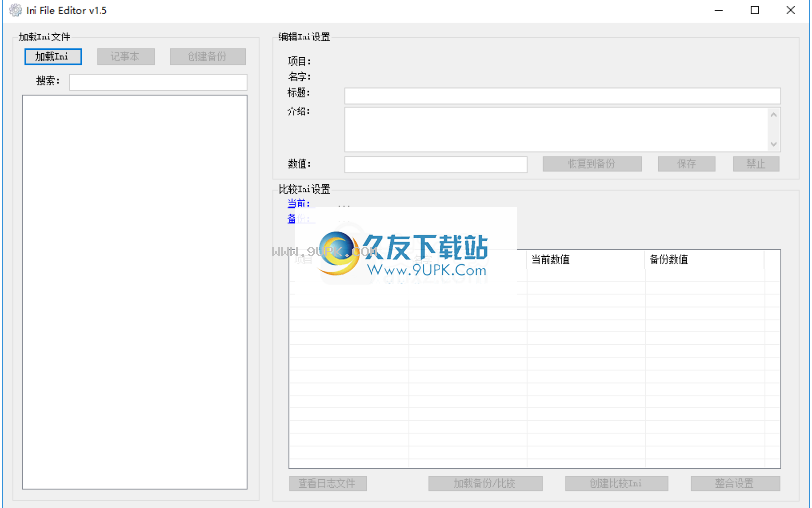Image resolution: width=812 pixels, height=508 pixels.
Task: Click the Ini File Editor title bar icon
Action: (x=16, y=10)
